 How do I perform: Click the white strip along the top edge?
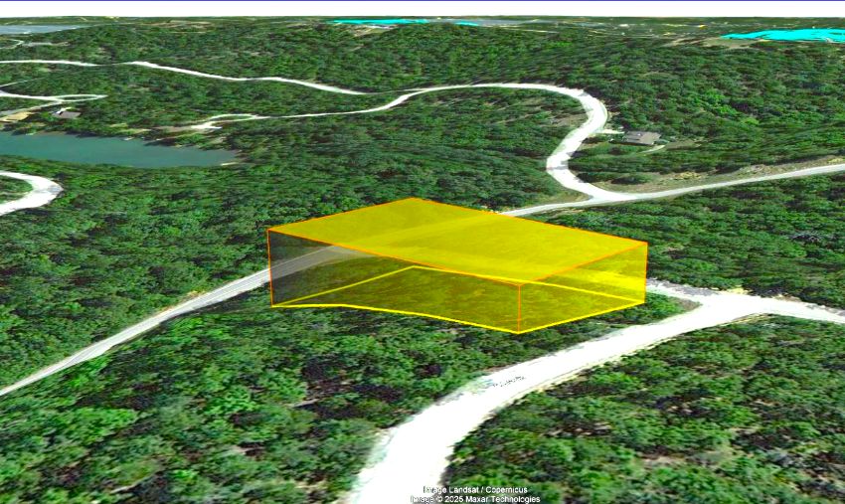coord(422,9)
